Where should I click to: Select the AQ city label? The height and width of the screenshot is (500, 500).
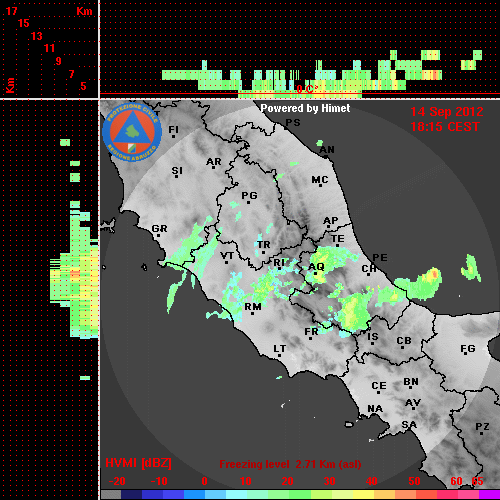[316, 266]
